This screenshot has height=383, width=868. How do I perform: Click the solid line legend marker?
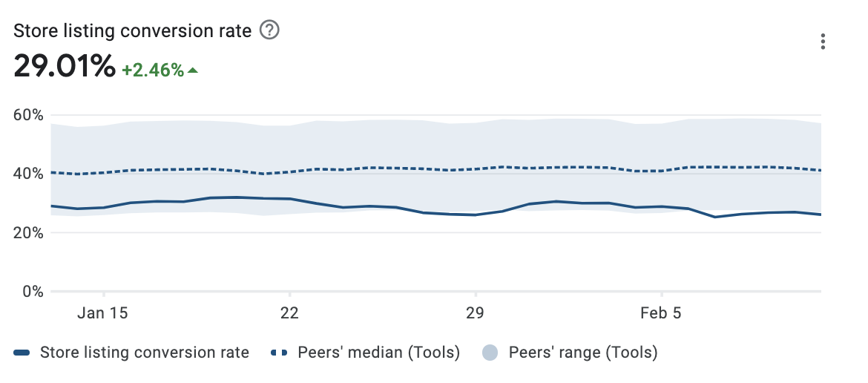click(x=22, y=353)
